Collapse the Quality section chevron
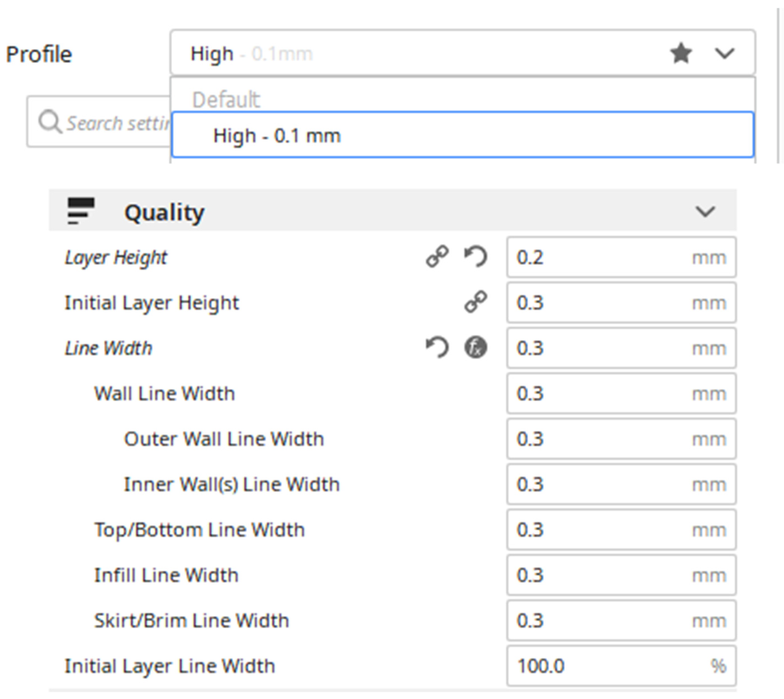Viewport: 784px width, 699px height. pyautogui.click(x=705, y=211)
